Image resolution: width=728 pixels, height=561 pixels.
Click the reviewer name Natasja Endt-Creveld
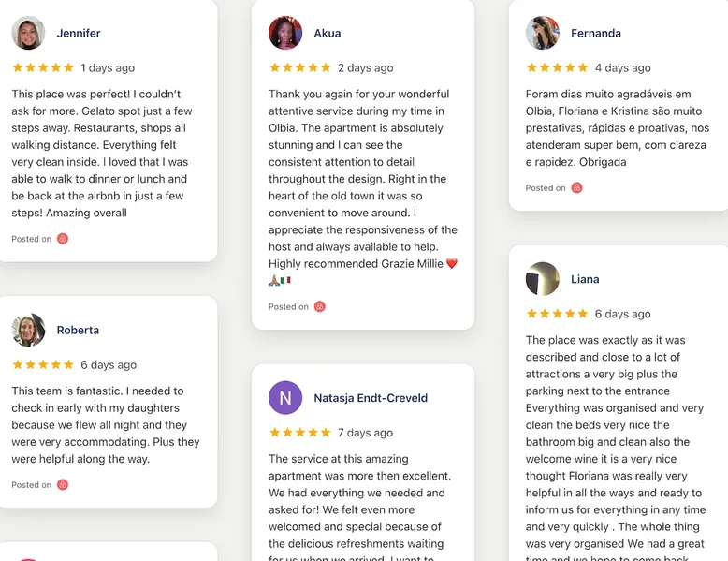coord(371,398)
